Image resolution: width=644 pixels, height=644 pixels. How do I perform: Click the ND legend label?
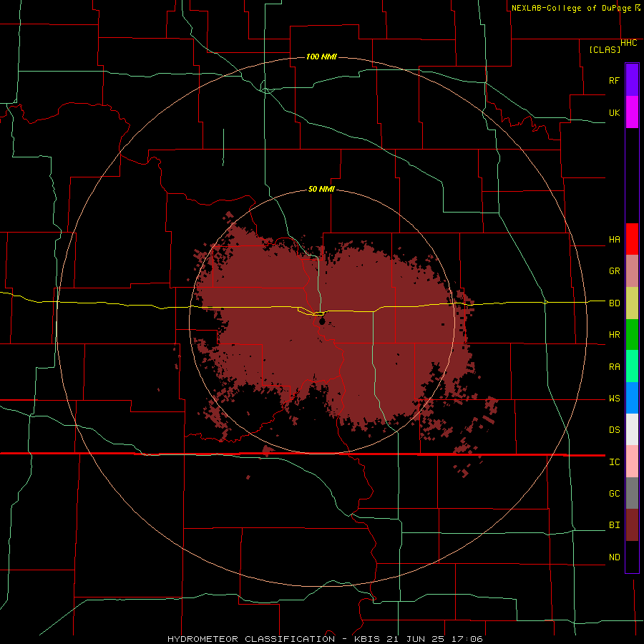tap(614, 557)
